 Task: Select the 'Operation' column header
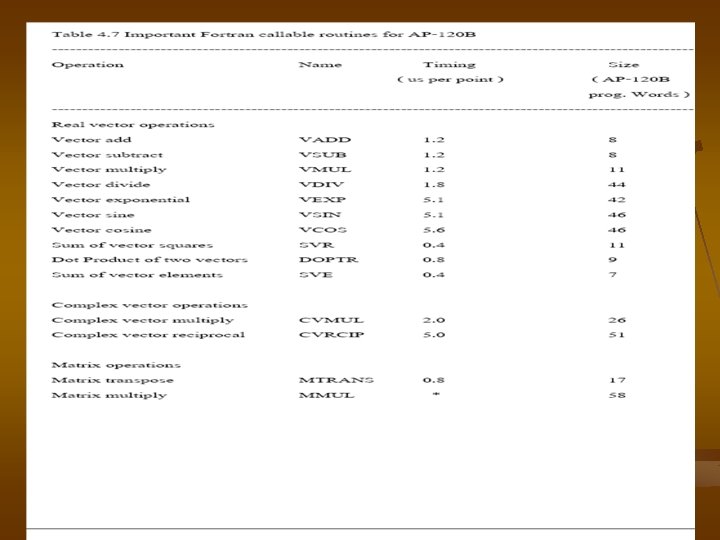pyautogui.click(x=88, y=65)
